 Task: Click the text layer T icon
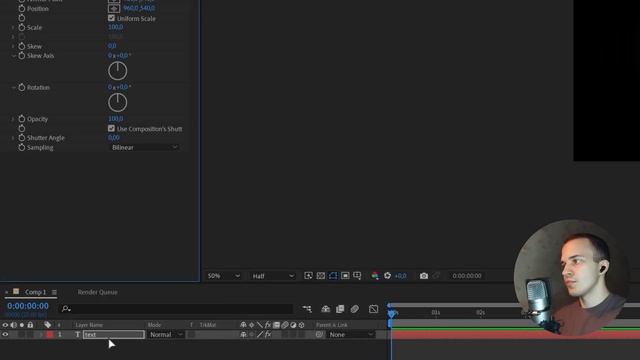[78, 334]
